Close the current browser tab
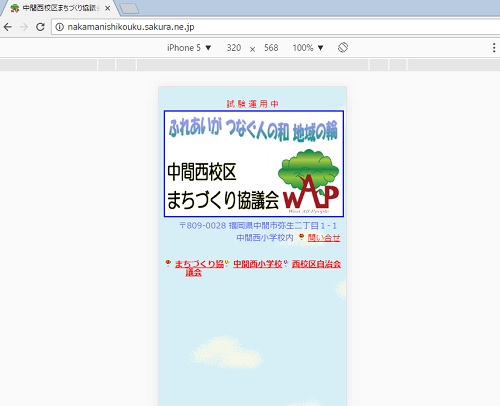 [x=107, y=8]
